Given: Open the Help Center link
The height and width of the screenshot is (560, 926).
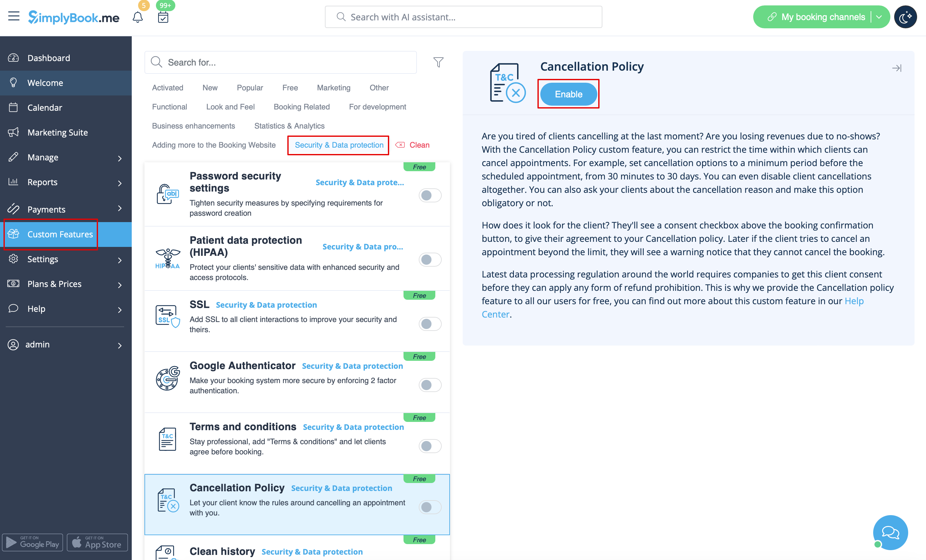Looking at the screenshot, I should pos(853,301).
